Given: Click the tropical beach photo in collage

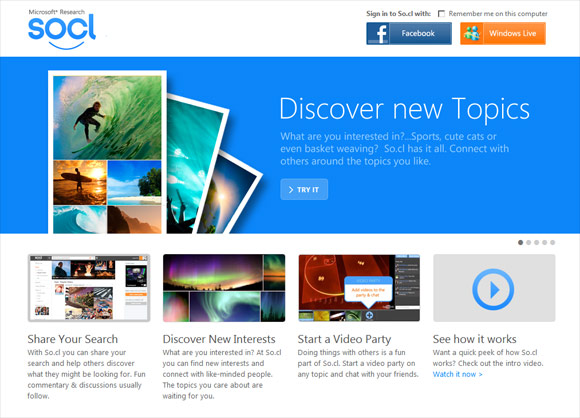Looking at the screenshot, I should (x=135, y=183).
